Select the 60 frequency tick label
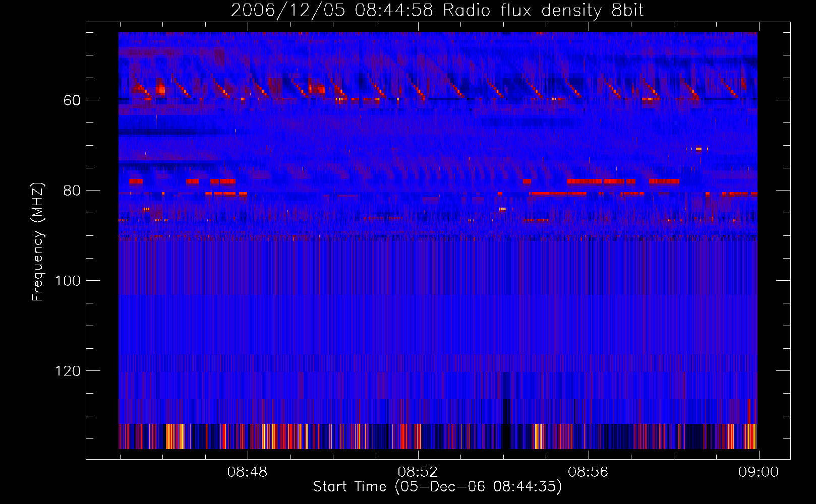 (x=72, y=100)
